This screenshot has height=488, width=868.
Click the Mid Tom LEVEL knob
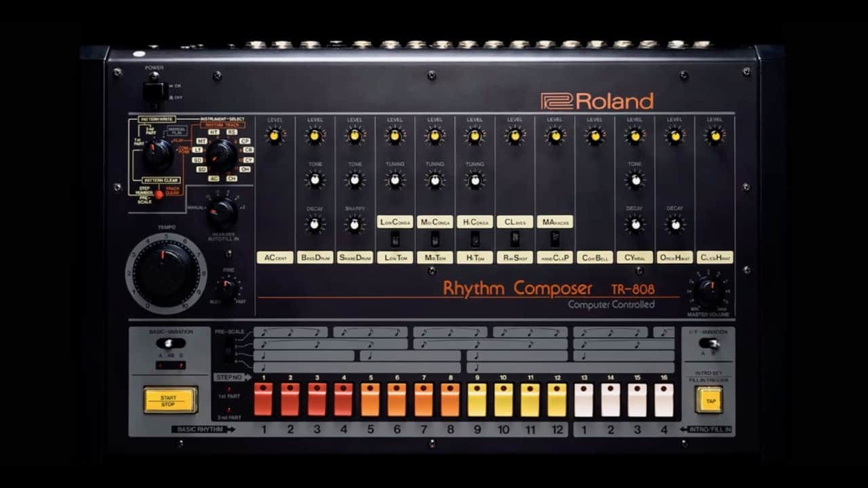pyautogui.click(x=435, y=136)
